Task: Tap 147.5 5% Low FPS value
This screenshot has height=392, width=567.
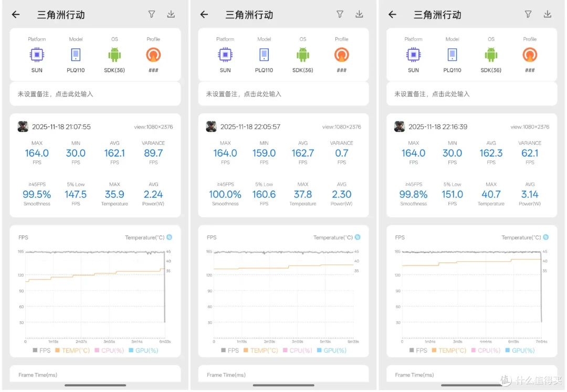Action: pyautogui.click(x=76, y=194)
